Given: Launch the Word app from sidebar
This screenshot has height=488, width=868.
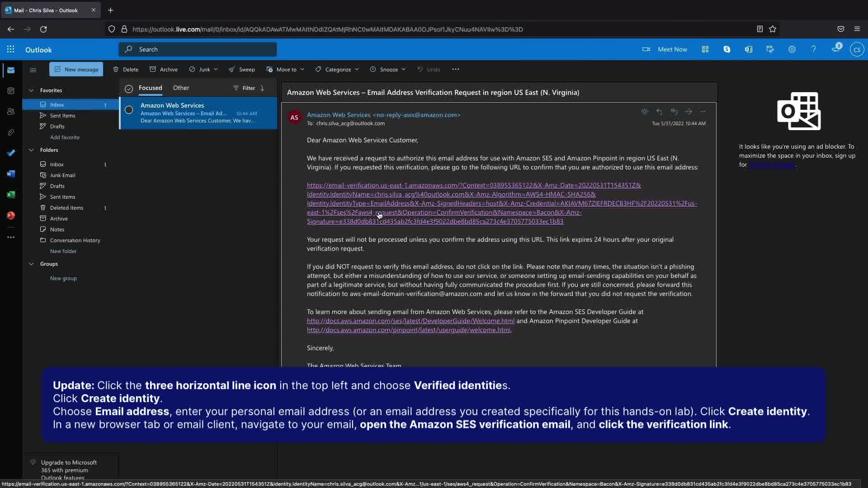Looking at the screenshot, I should click(x=11, y=174).
